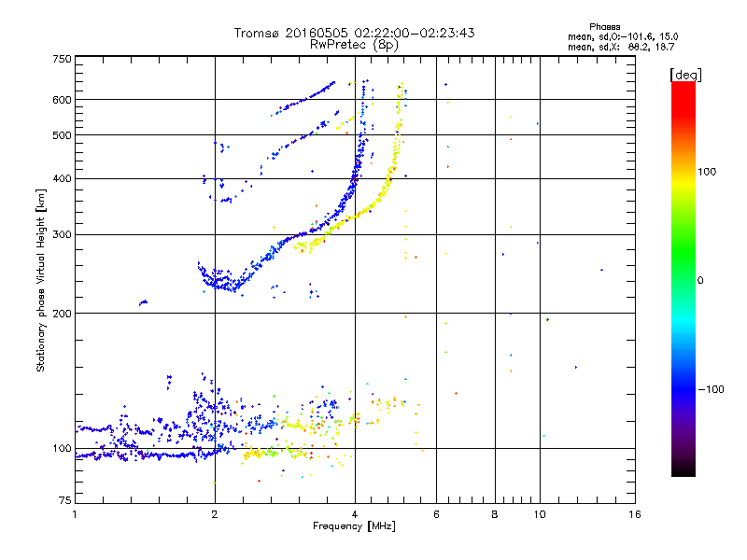Click the colorbar tick label '-100'
The width and height of the screenshot is (747, 560).
[x=712, y=389]
